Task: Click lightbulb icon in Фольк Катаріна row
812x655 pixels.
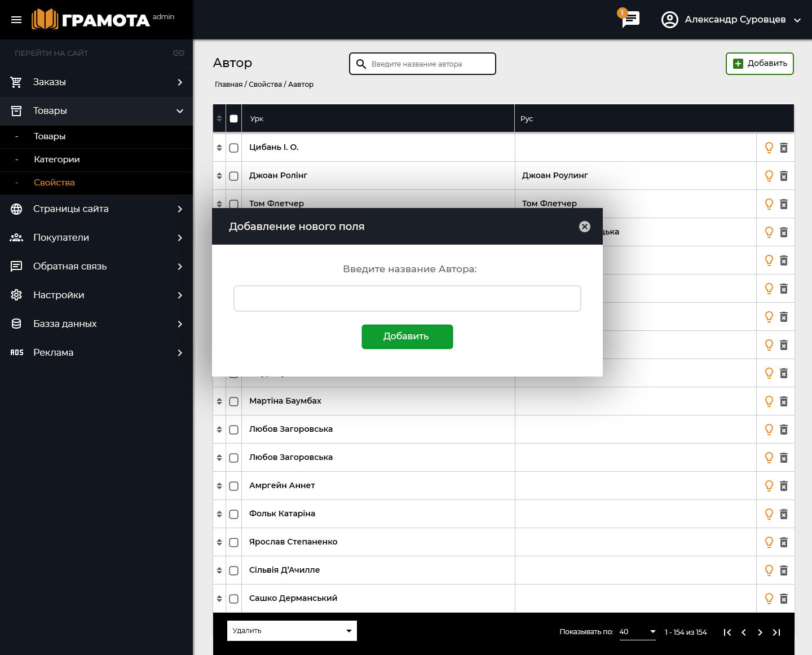Action: click(x=769, y=514)
